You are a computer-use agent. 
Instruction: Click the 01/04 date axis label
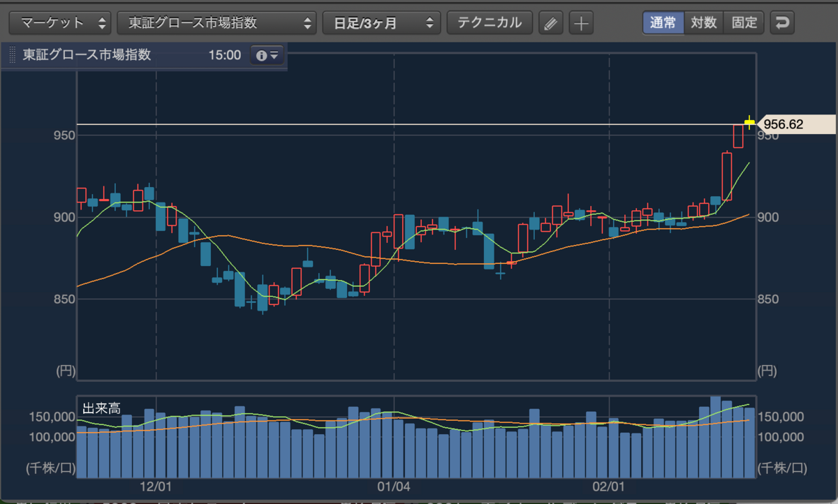click(x=394, y=486)
